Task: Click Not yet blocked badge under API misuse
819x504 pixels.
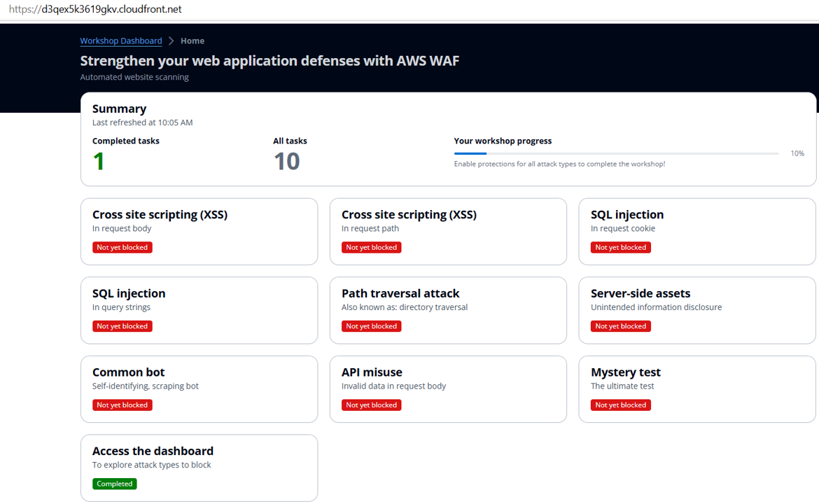Action: click(x=371, y=405)
